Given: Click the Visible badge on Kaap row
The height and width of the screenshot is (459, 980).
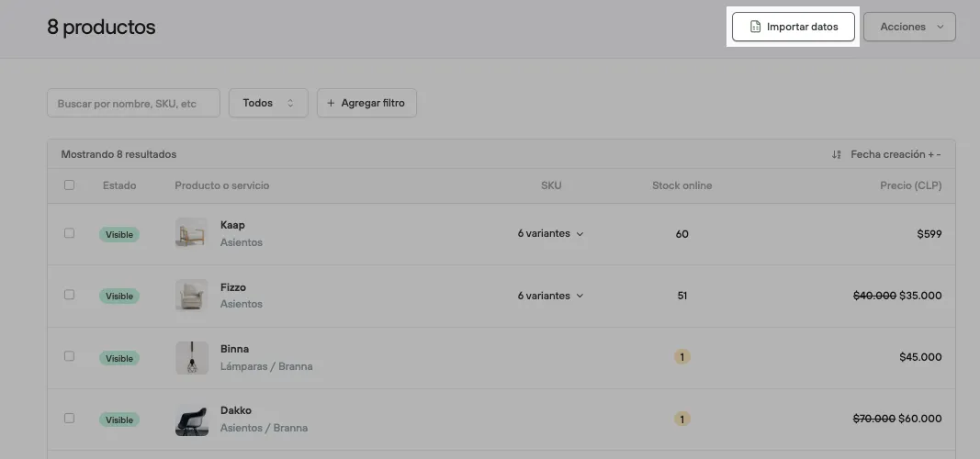Looking at the screenshot, I should [118, 235].
